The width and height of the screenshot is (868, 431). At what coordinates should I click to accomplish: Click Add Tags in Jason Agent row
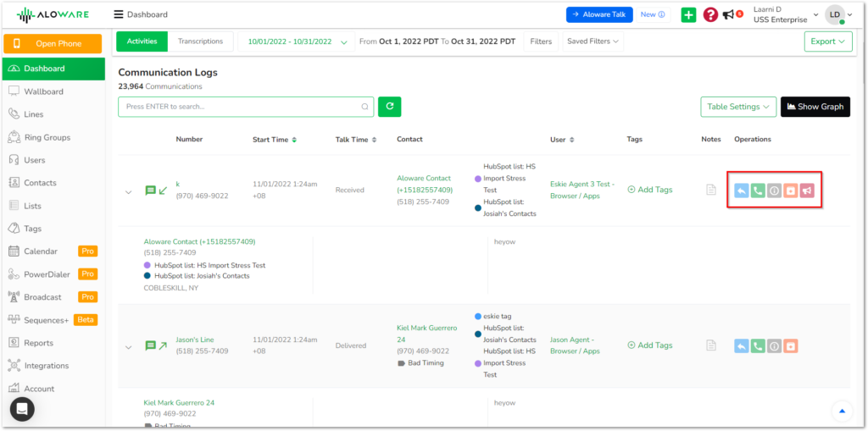[x=650, y=345]
